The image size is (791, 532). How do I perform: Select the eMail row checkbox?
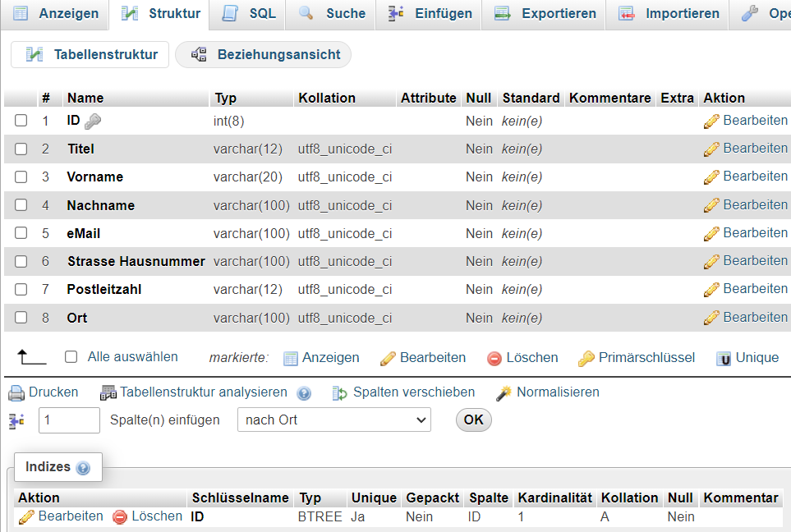(21, 233)
